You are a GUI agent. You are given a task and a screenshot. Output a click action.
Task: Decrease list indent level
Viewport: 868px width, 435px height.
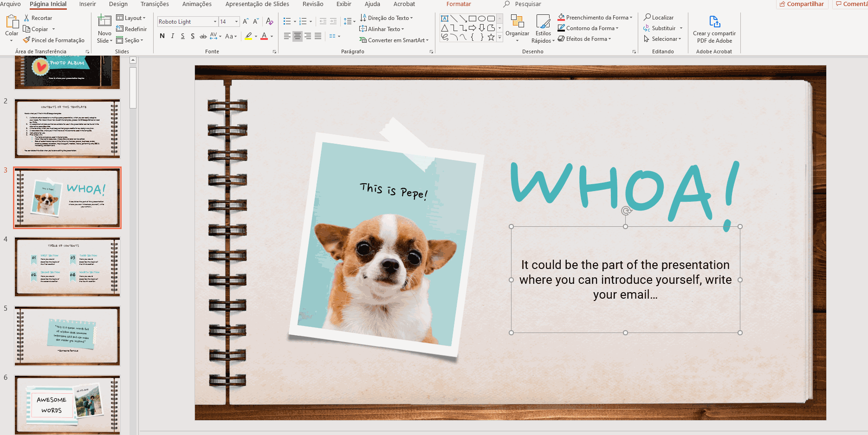coord(323,21)
